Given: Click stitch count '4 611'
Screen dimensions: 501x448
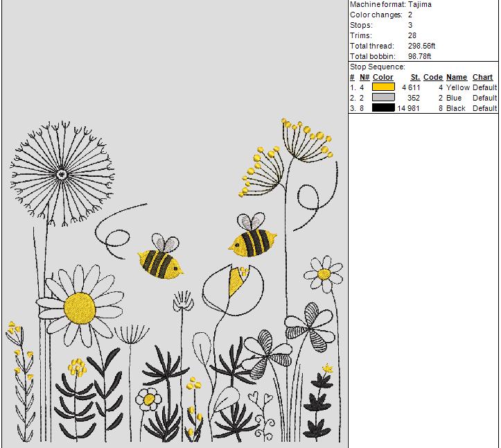Looking at the screenshot, I should [x=411, y=87].
